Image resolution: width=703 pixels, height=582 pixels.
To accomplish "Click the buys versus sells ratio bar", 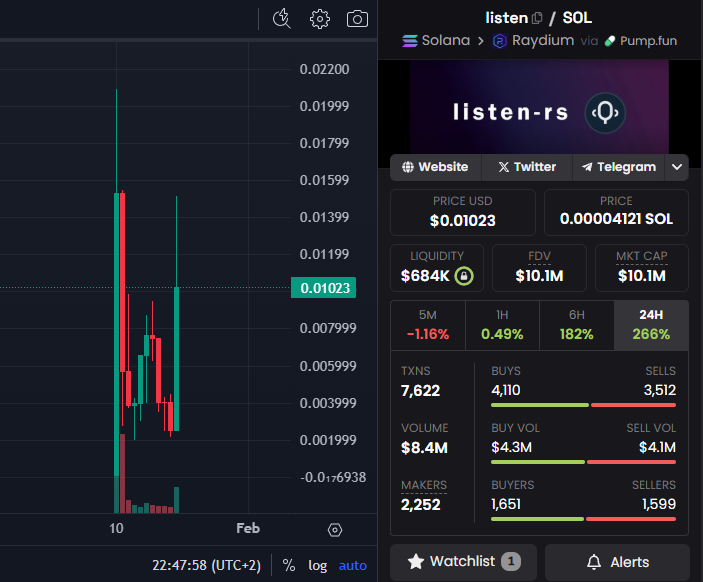I will [583, 405].
